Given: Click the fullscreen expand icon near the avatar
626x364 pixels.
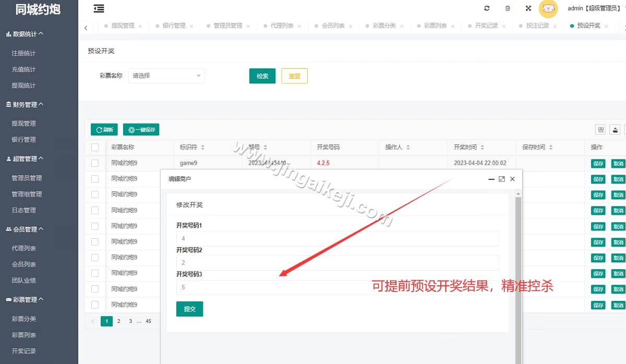Looking at the screenshot, I should click(x=528, y=8).
